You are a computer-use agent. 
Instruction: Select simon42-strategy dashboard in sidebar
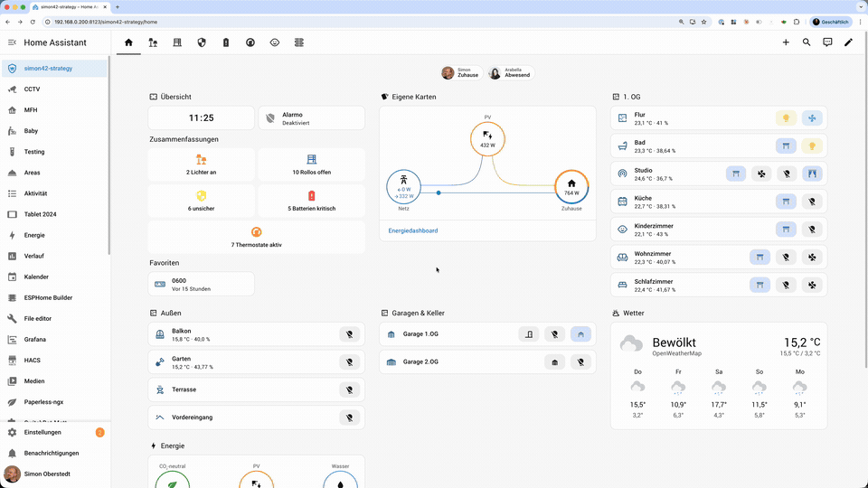click(x=54, y=69)
